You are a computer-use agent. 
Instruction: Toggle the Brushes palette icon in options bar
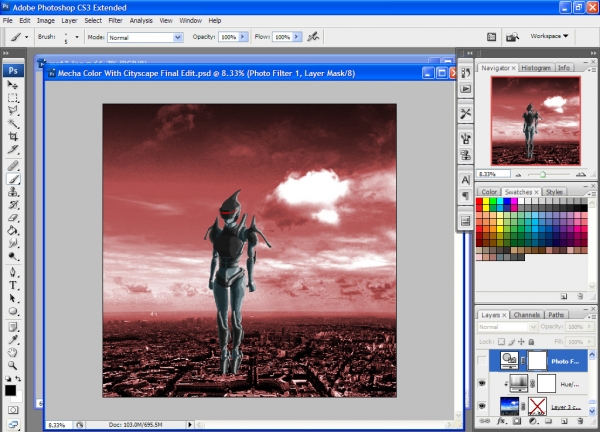pos(491,37)
